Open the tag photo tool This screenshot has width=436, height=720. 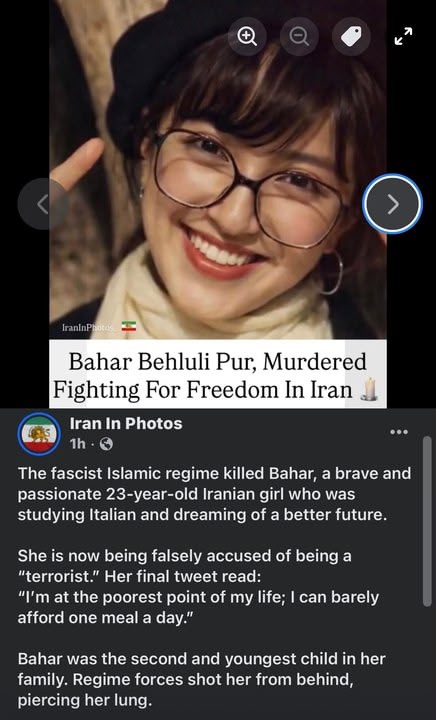click(x=352, y=37)
